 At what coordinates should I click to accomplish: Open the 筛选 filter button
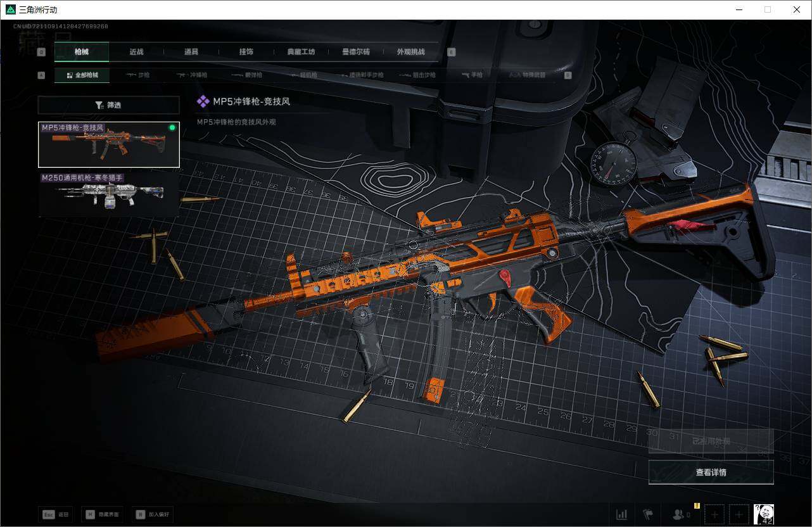pyautogui.click(x=109, y=105)
